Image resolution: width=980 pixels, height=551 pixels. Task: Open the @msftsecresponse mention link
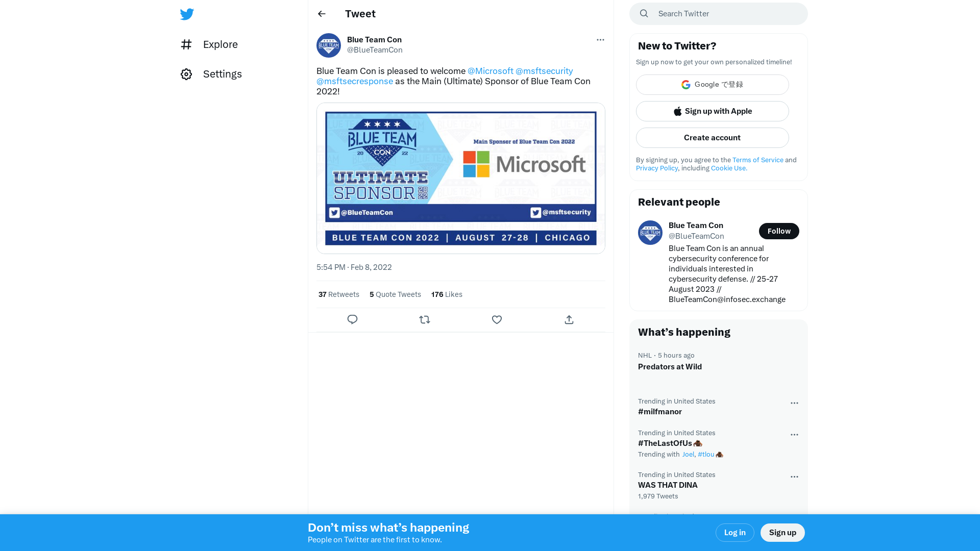click(355, 81)
